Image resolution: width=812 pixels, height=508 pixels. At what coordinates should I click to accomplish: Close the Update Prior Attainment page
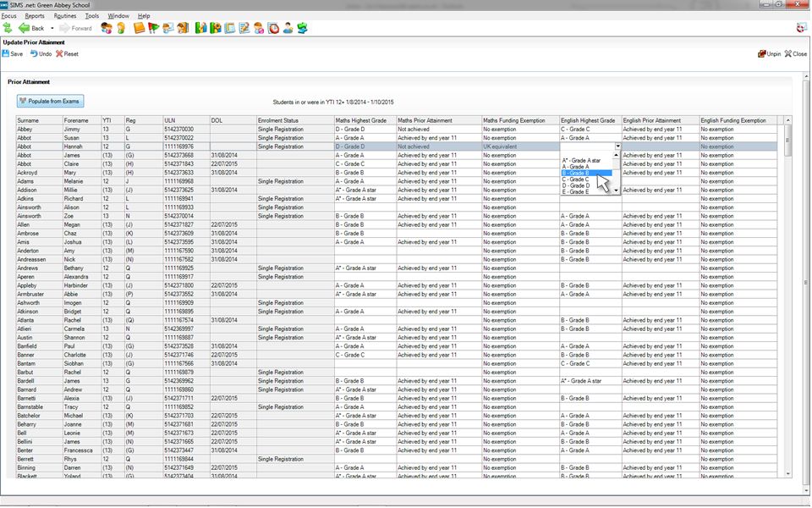point(796,54)
